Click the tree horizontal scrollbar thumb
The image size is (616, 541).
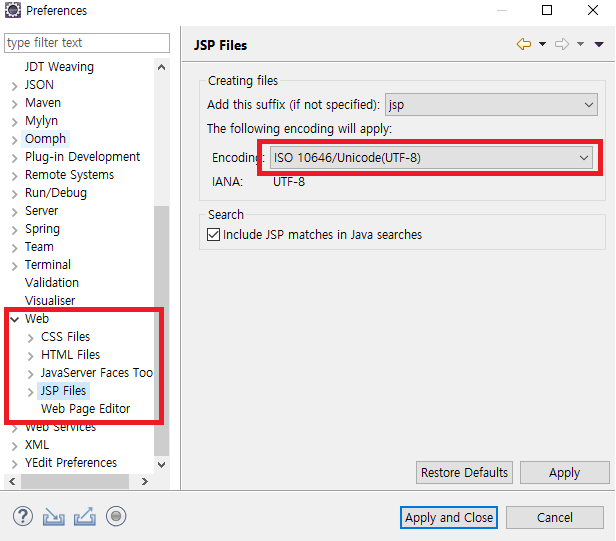pos(75,481)
